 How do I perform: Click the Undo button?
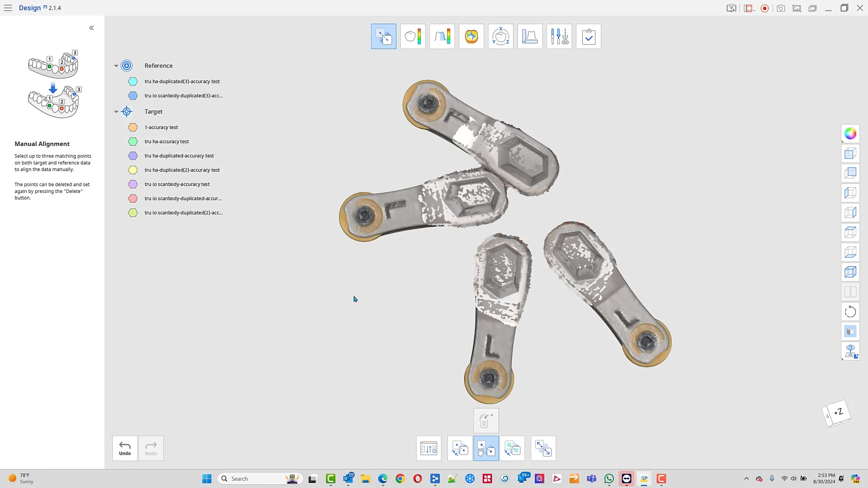[x=125, y=448]
